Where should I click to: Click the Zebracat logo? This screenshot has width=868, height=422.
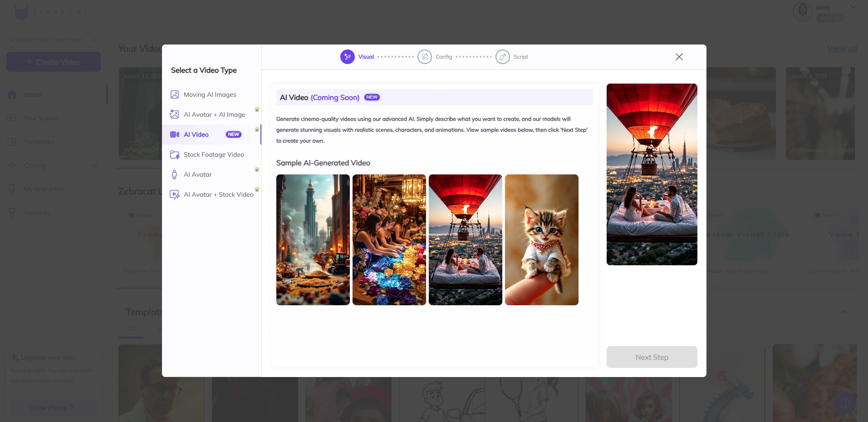click(51, 12)
